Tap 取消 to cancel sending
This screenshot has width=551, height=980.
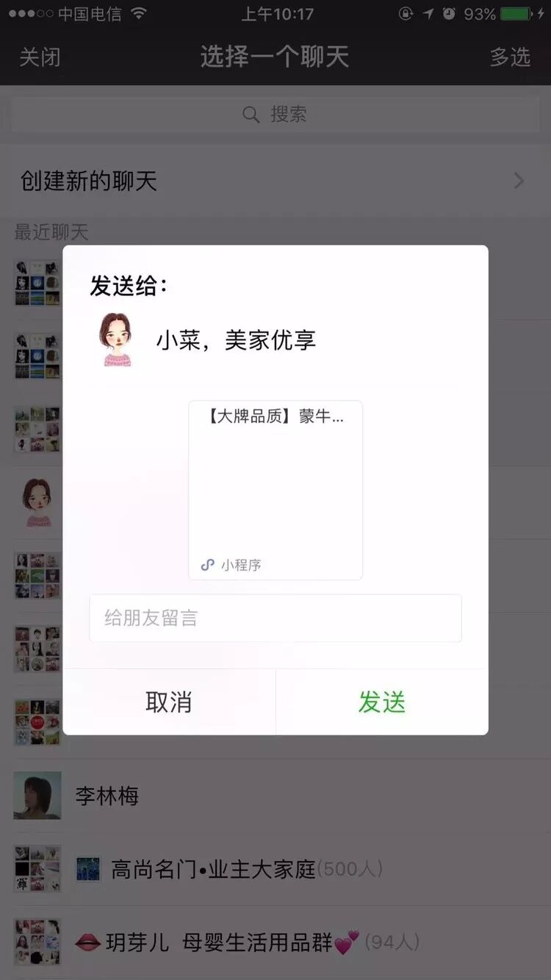tap(169, 702)
